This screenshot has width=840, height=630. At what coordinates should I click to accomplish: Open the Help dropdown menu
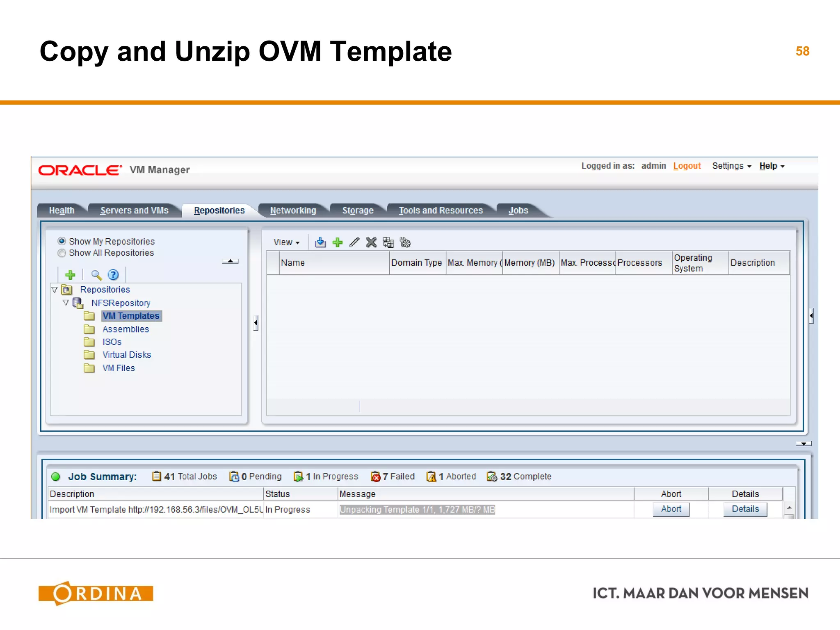[772, 166]
